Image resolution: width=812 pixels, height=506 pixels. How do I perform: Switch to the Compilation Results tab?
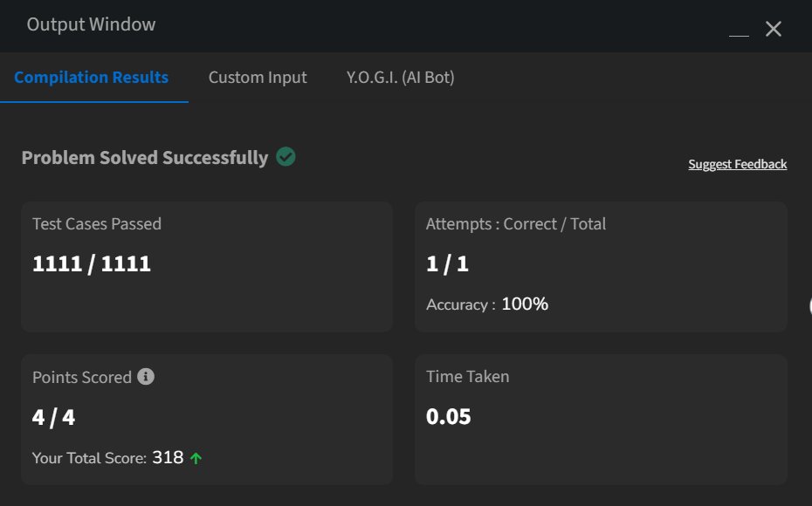[x=92, y=78]
